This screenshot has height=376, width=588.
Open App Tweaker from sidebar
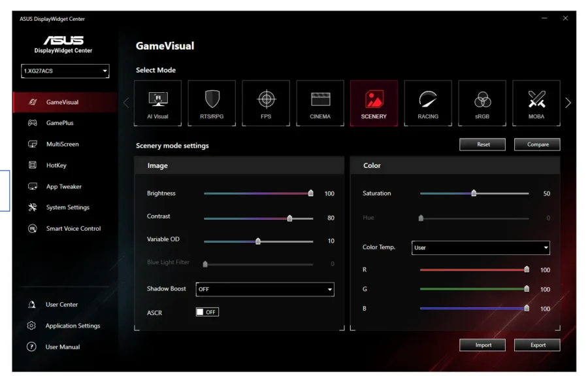pos(64,186)
